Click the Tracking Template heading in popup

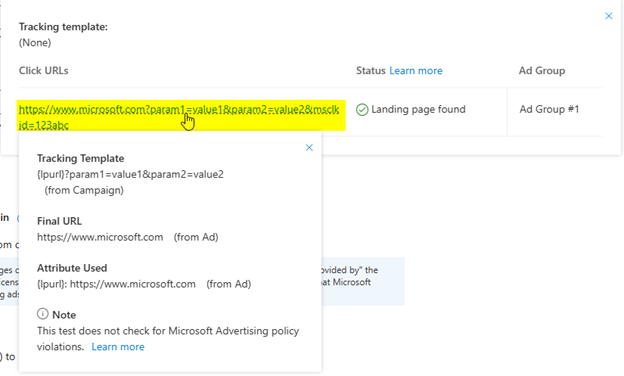(x=80, y=158)
